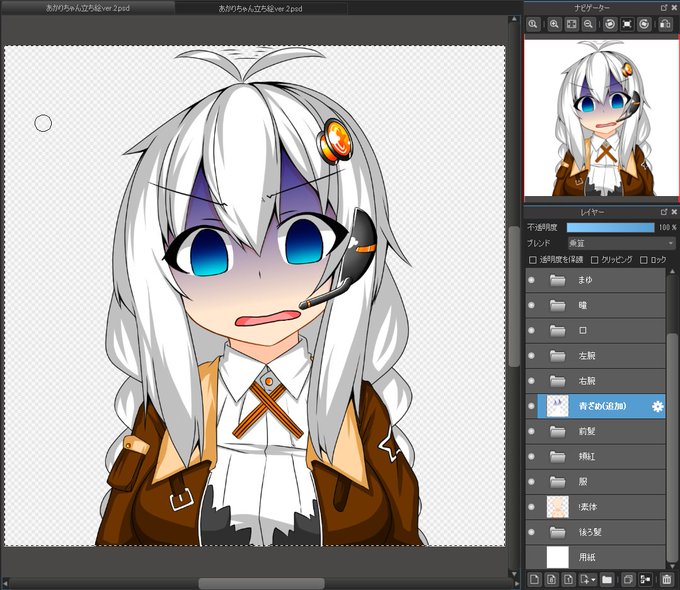
Task: Zoom out using Navigator's minus magnifier
Action: click(588, 24)
